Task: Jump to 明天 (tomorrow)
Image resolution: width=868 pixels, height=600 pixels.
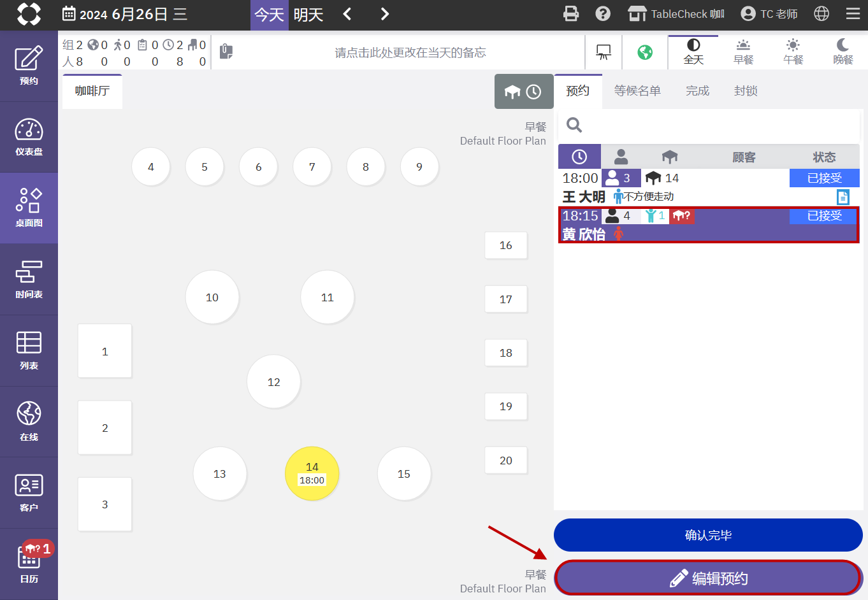Action: [308, 15]
